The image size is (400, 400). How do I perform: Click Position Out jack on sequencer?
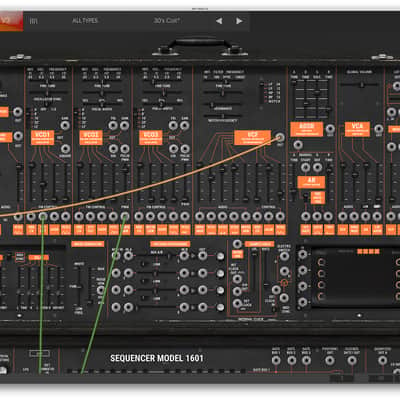pyautogui.click(x=330, y=360)
